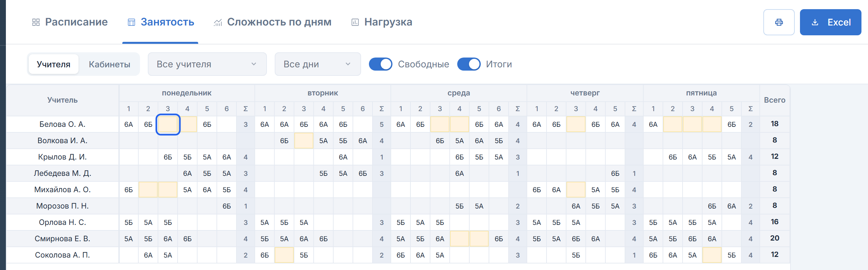Click the Всего column header
868x270 pixels.
pos(774,100)
